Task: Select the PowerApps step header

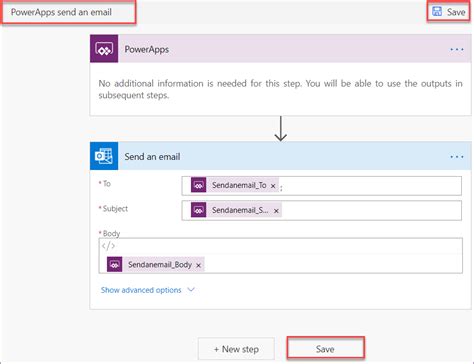Action: (280, 49)
